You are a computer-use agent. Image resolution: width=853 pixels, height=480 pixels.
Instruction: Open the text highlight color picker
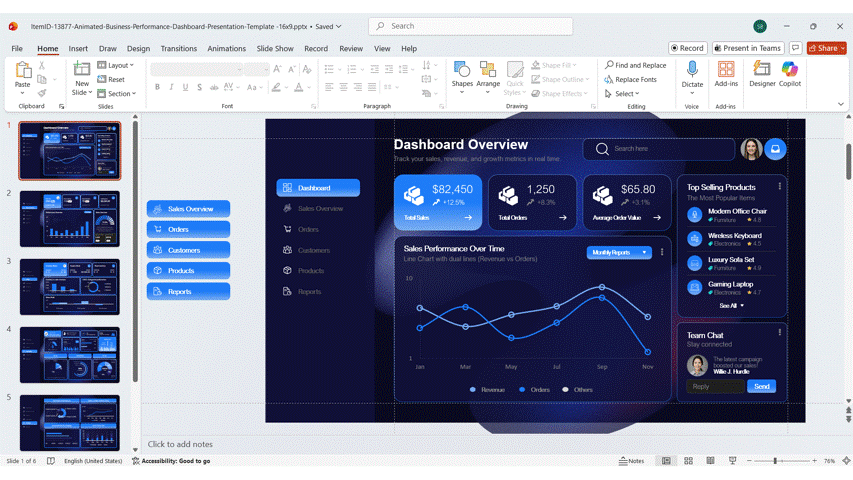click(276, 87)
